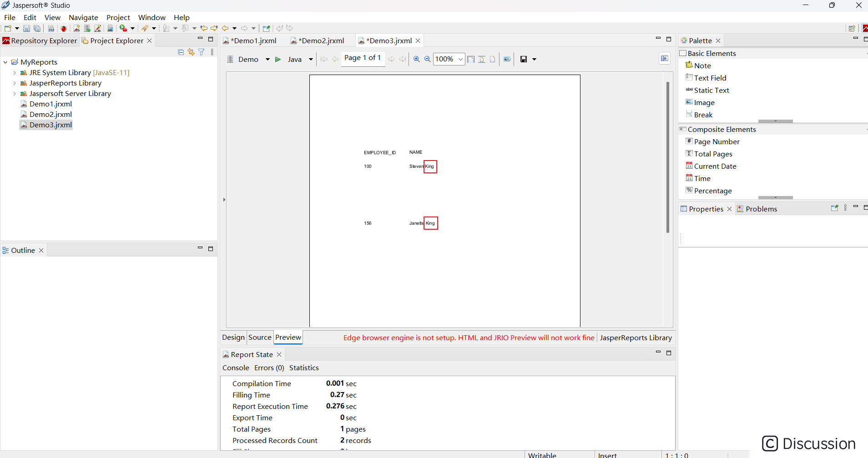Open the perspective switcher icon at top right
The height and width of the screenshot is (458, 868).
tap(852, 28)
